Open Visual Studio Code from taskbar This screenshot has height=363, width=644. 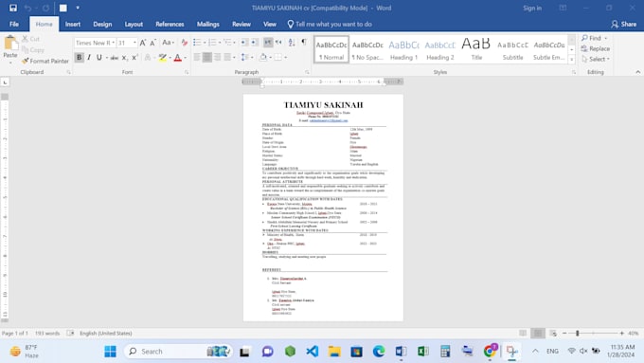click(313, 351)
